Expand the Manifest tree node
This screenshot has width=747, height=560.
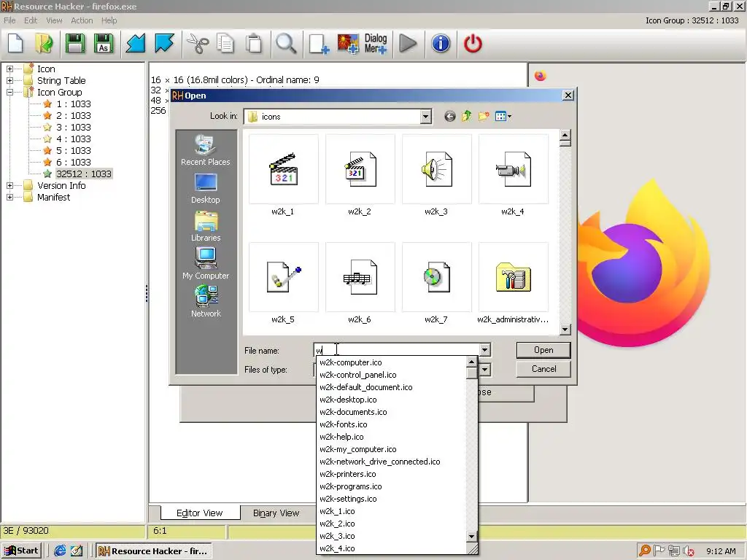pyautogui.click(x=9, y=197)
